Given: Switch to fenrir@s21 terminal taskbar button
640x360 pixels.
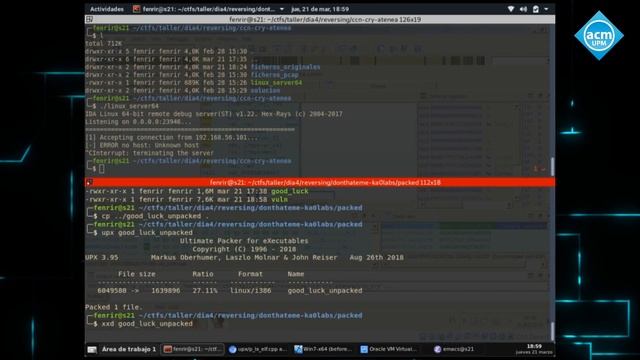Looking at the screenshot, I should 193,349.
